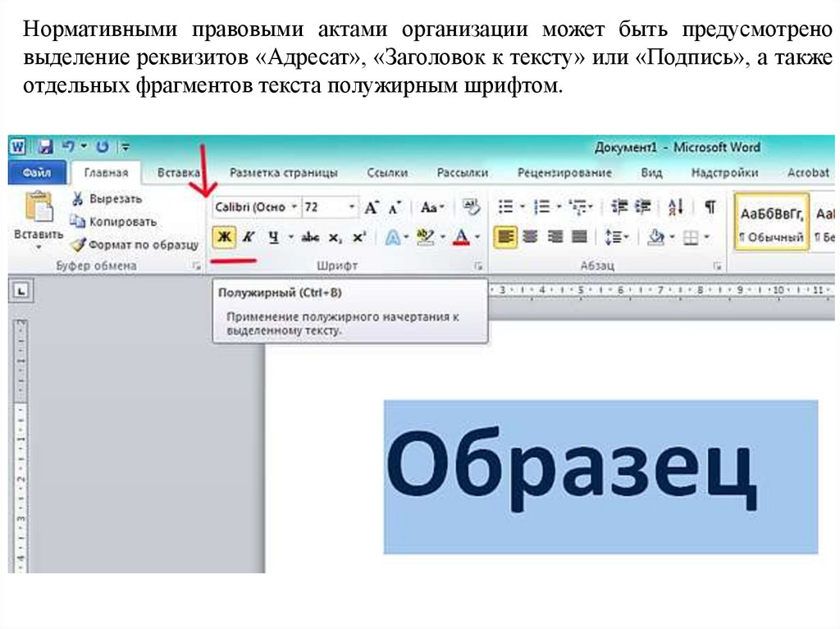Insert a numbered list

coord(542,207)
